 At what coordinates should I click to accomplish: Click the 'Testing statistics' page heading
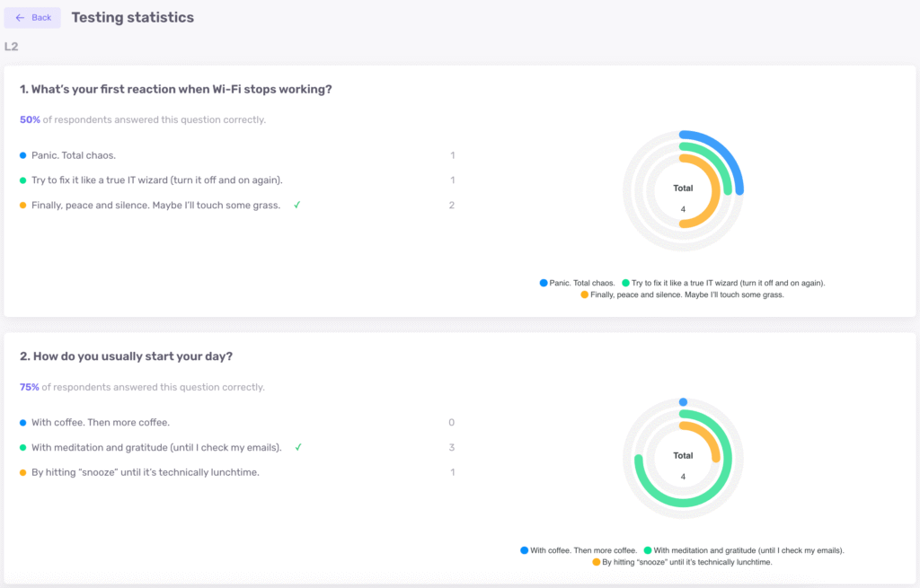[132, 17]
